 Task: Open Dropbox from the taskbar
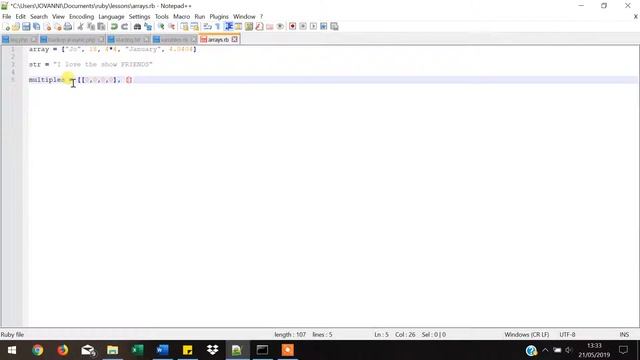212,350
